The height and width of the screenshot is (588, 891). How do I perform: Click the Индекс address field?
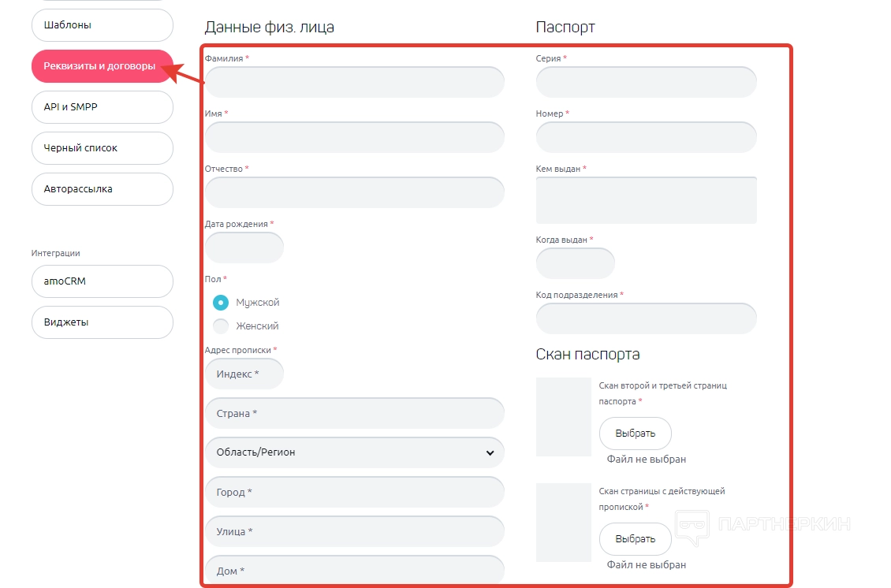244,374
